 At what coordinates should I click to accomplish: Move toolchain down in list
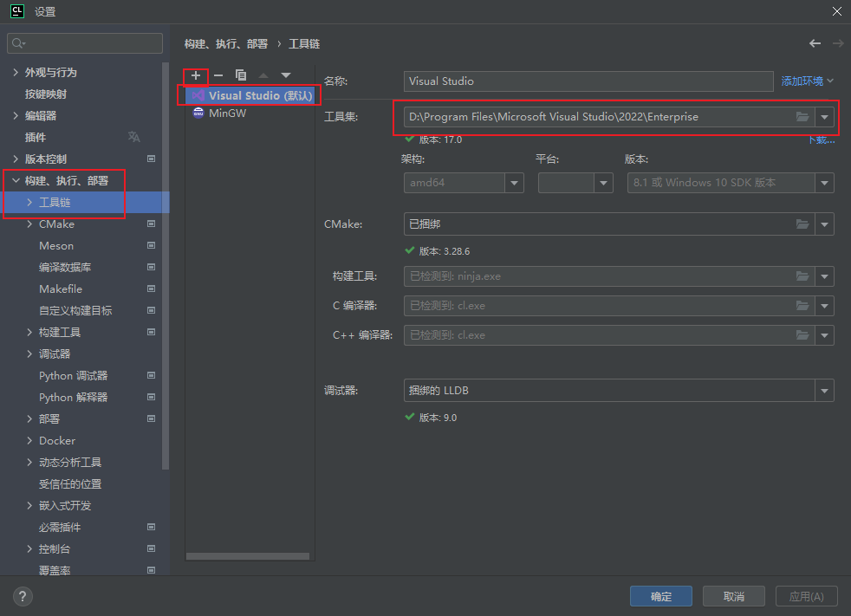point(286,75)
